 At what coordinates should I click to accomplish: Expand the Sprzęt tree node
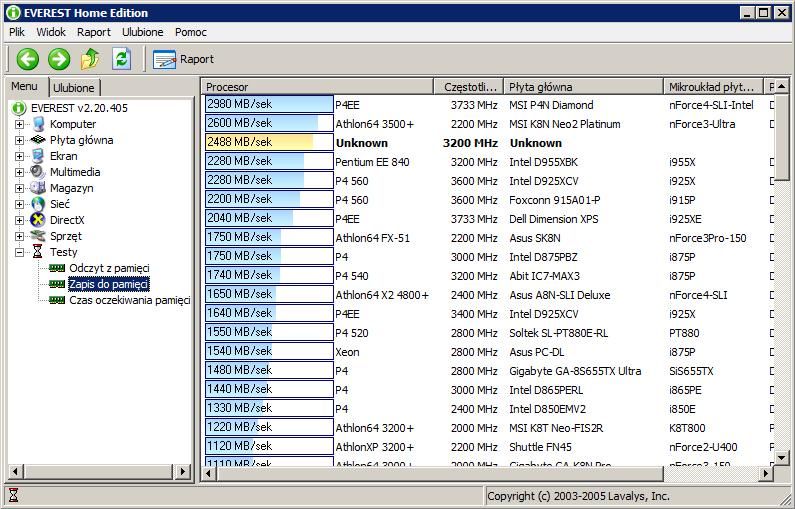point(19,236)
